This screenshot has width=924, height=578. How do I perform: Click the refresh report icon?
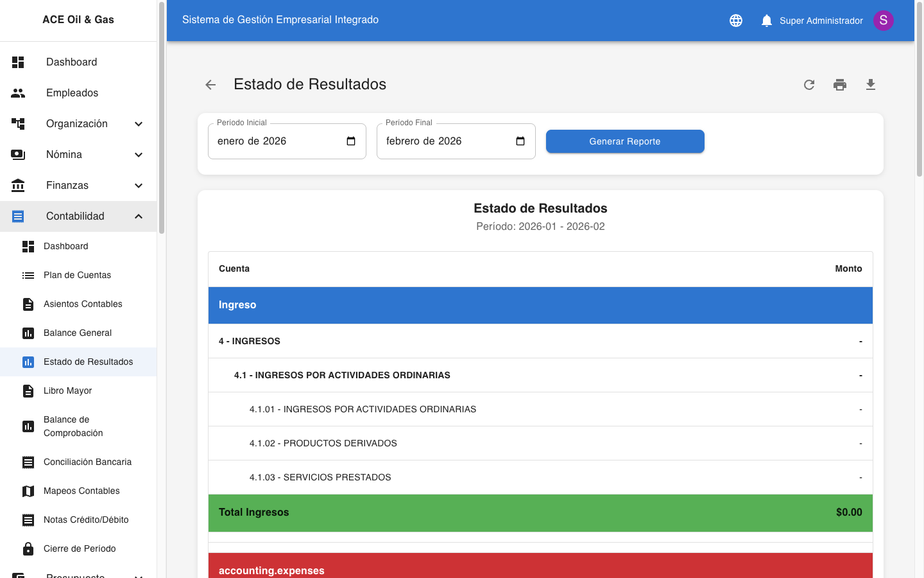(809, 84)
